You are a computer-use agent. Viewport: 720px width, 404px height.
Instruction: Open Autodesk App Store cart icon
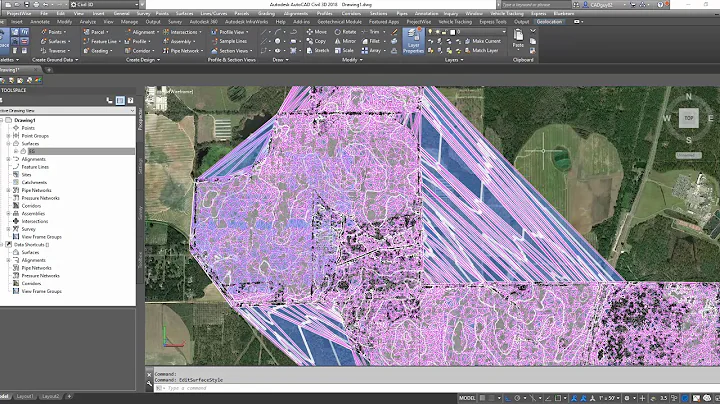(633, 5)
